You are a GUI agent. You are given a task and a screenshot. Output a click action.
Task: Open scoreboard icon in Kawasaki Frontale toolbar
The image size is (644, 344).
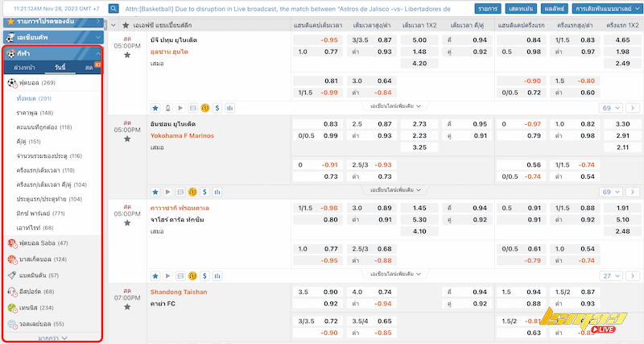[x=180, y=276]
